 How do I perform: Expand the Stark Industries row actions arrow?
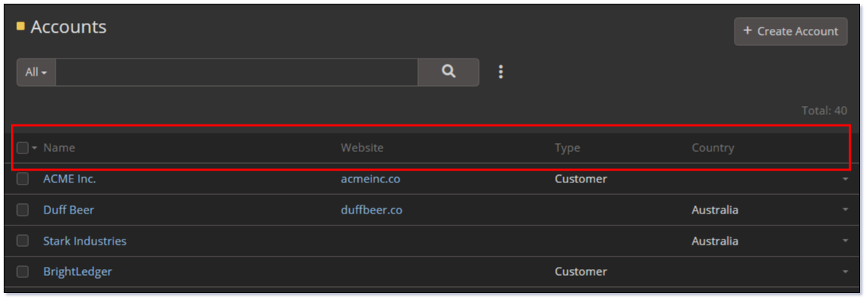point(845,241)
